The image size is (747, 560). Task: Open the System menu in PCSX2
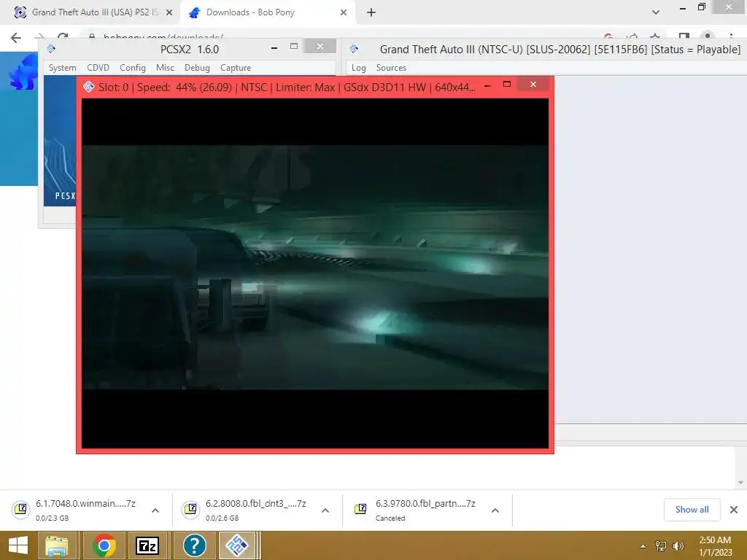(63, 68)
